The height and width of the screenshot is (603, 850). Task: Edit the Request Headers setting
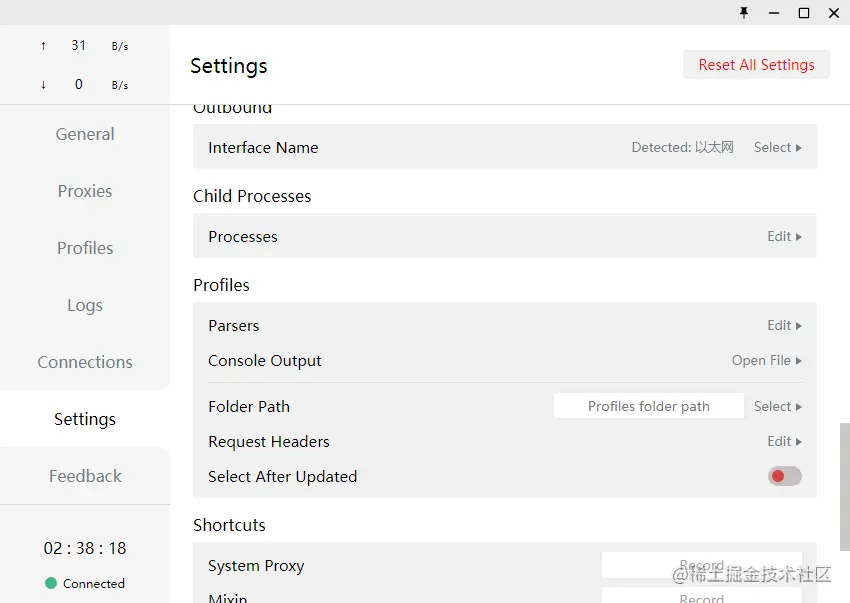click(x=784, y=441)
